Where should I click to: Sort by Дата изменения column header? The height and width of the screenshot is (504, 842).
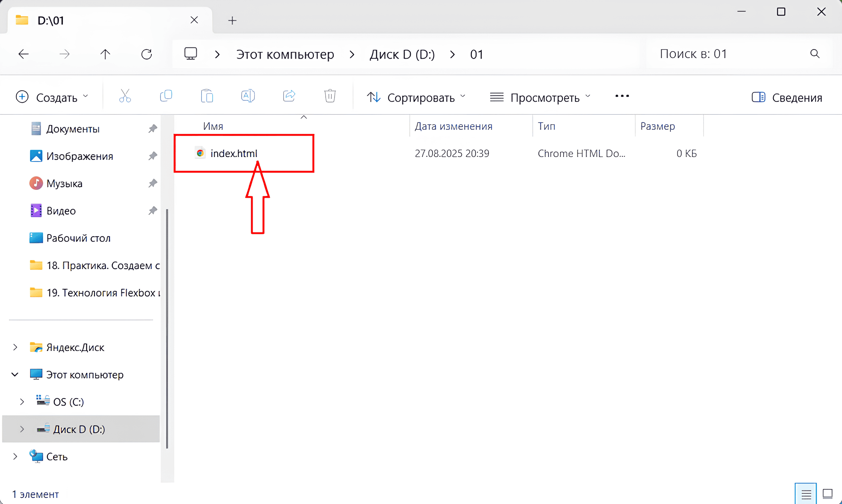coord(453,126)
